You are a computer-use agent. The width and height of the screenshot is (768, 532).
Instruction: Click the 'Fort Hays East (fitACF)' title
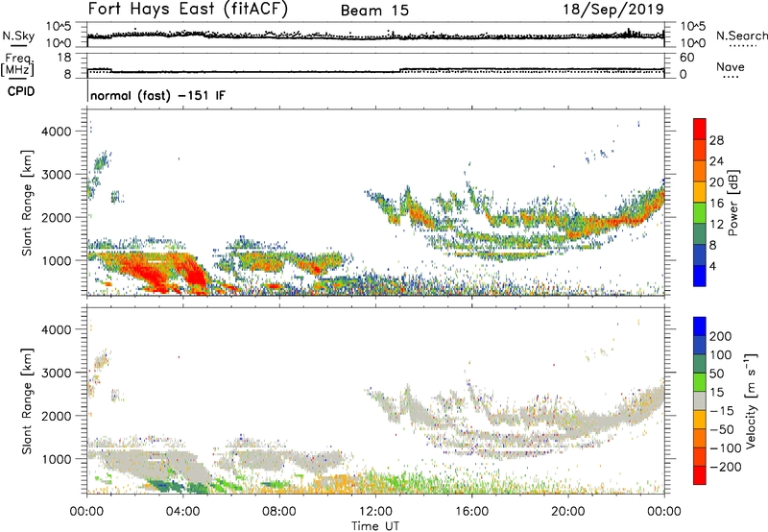pos(188,10)
